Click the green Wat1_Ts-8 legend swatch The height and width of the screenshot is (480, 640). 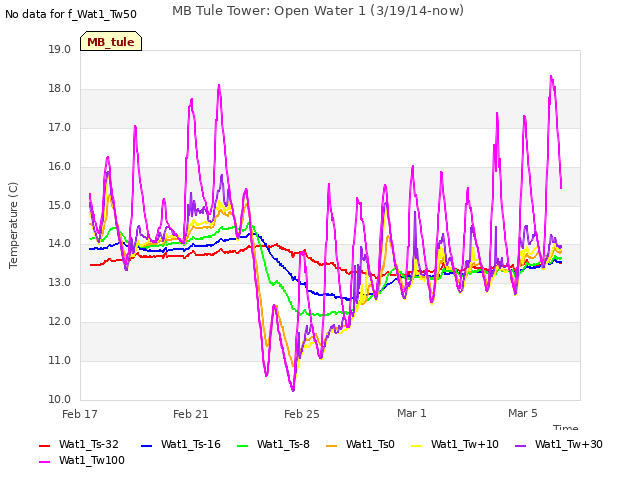click(x=242, y=446)
